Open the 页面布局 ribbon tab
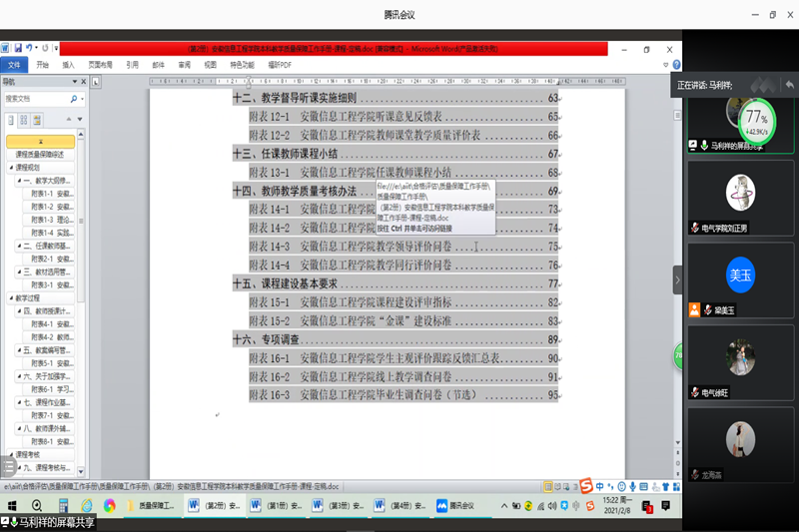This screenshot has width=799, height=532. [x=100, y=65]
